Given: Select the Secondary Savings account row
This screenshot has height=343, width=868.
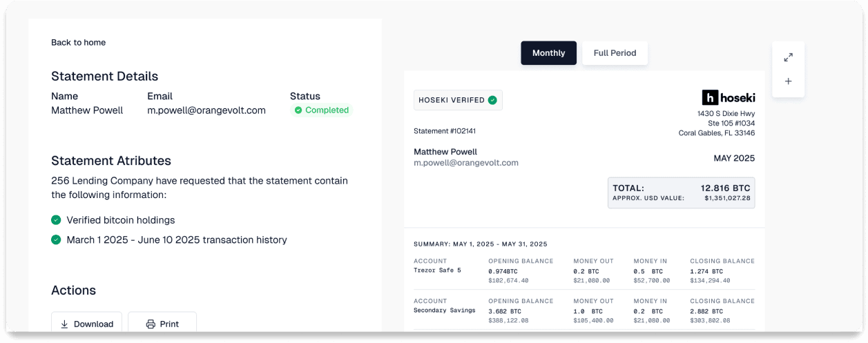Looking at the screenshot, I should click(584, 311).
